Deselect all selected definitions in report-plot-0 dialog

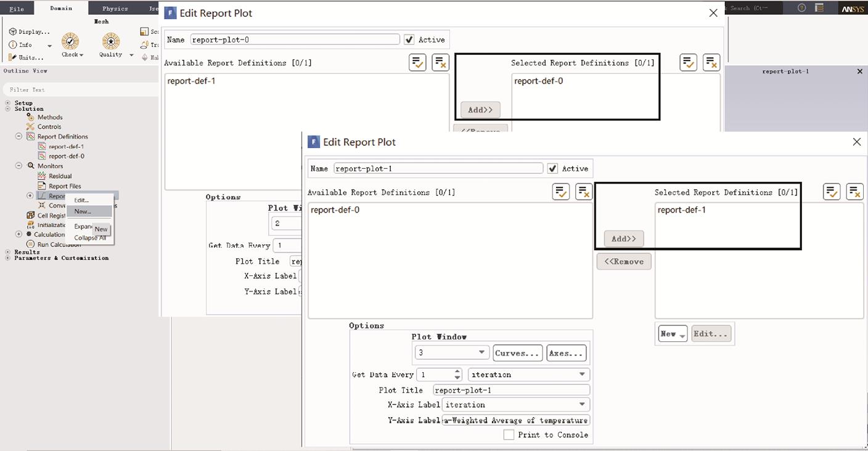pos(711,62)
